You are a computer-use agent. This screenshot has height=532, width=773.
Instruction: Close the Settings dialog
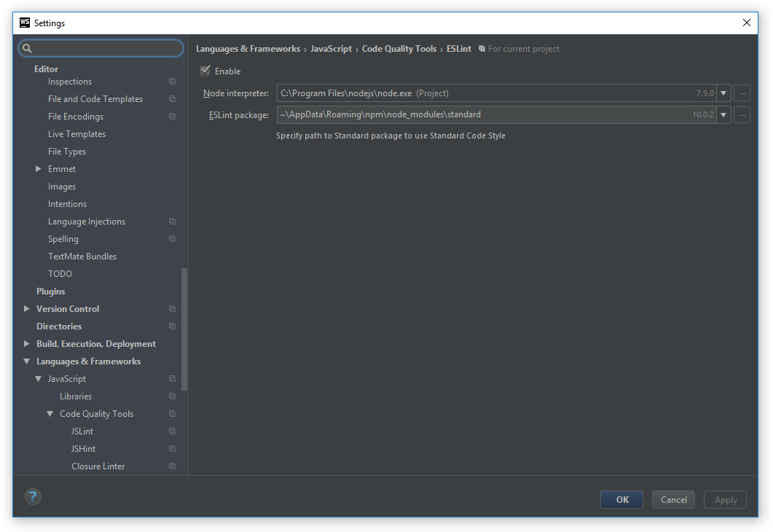(746, 23)
